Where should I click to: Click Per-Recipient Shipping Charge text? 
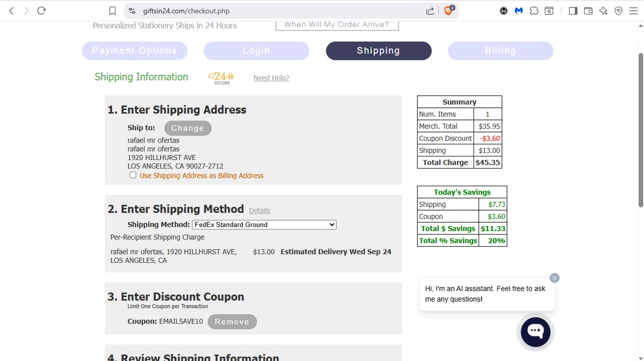click(x=157, y=237)
